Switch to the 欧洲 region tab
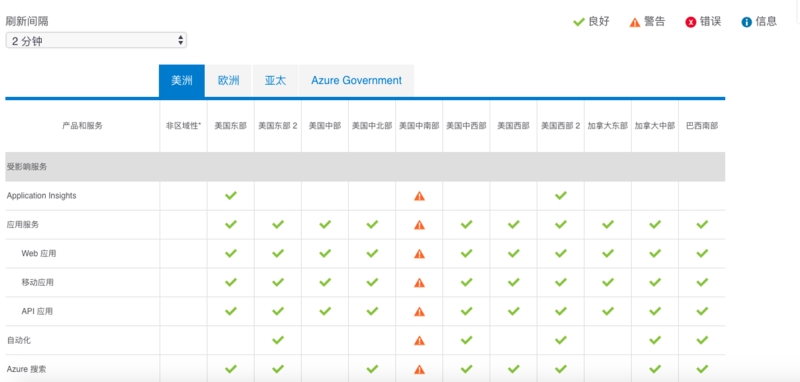 click(229, 81)
